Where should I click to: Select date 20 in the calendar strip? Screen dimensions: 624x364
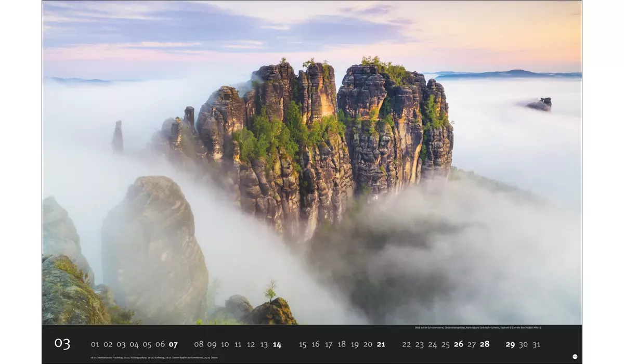368,344
